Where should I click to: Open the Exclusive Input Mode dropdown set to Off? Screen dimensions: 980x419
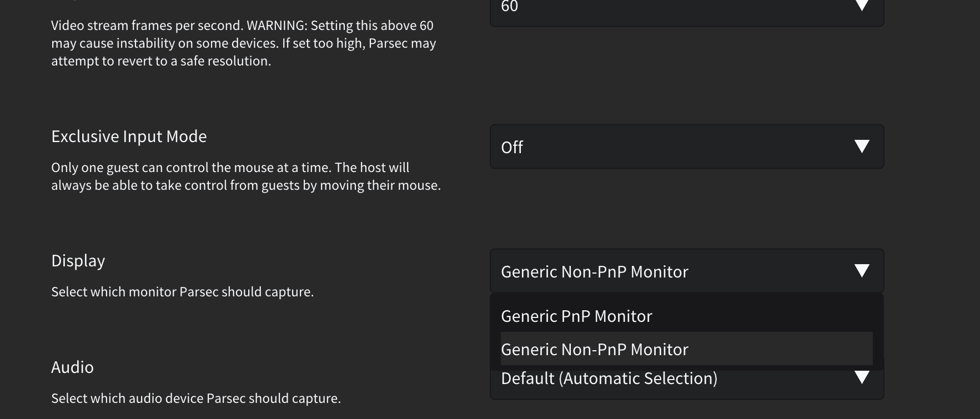coord(687,147)
